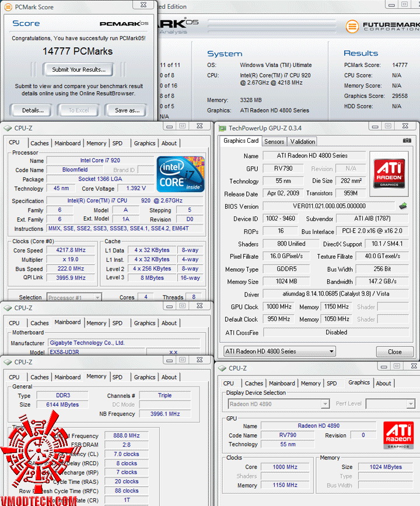Open Memory tab in CPU-Z Graphics window
420x506 pixels.
310,384
